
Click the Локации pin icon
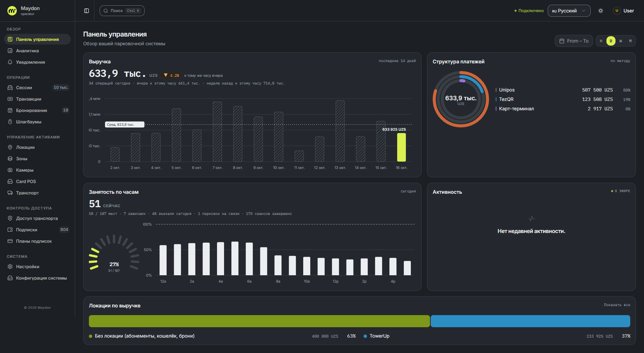click(10, 147)
